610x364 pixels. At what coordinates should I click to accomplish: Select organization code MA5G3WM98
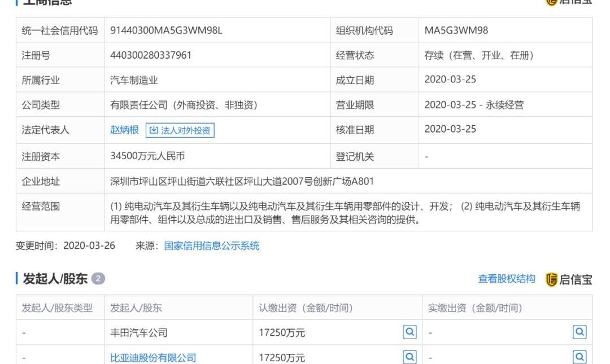click(x=456, y=30)
